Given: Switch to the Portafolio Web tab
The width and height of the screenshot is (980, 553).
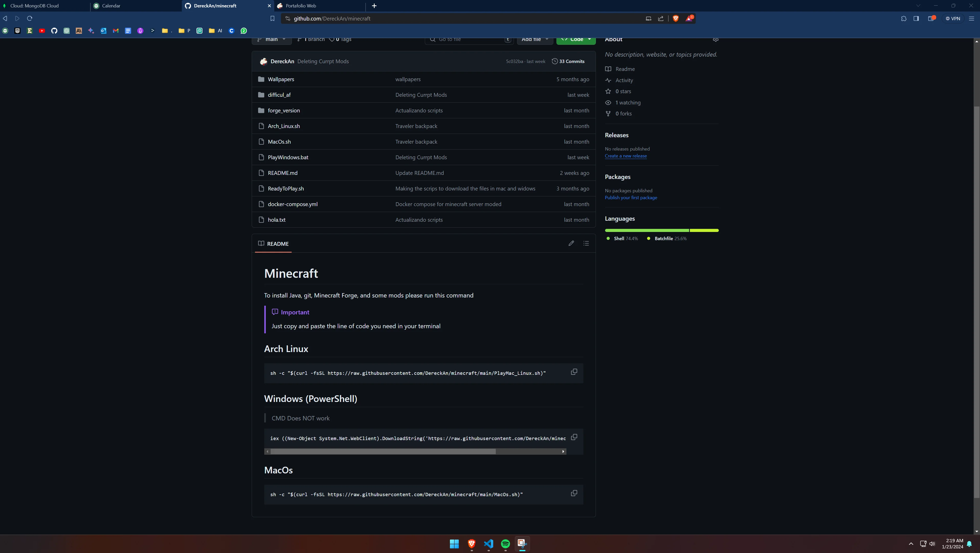Looking at the screenshot, I should tap(320, 6).
